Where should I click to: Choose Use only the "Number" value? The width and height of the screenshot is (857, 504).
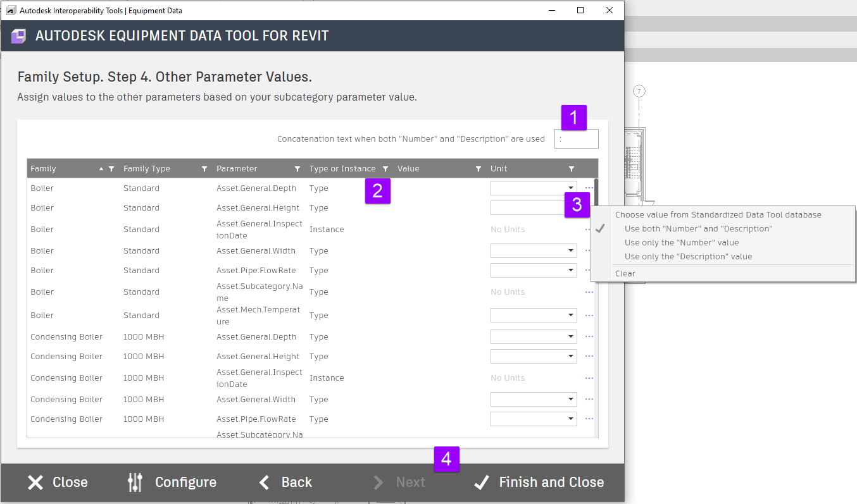[x=681, y=243]
